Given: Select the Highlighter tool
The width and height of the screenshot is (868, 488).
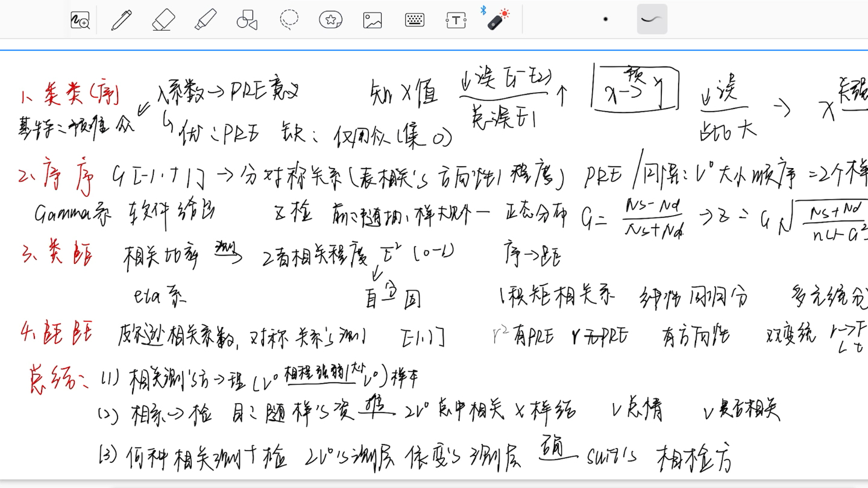Looking at the screenshot, I should click(205, 20).
